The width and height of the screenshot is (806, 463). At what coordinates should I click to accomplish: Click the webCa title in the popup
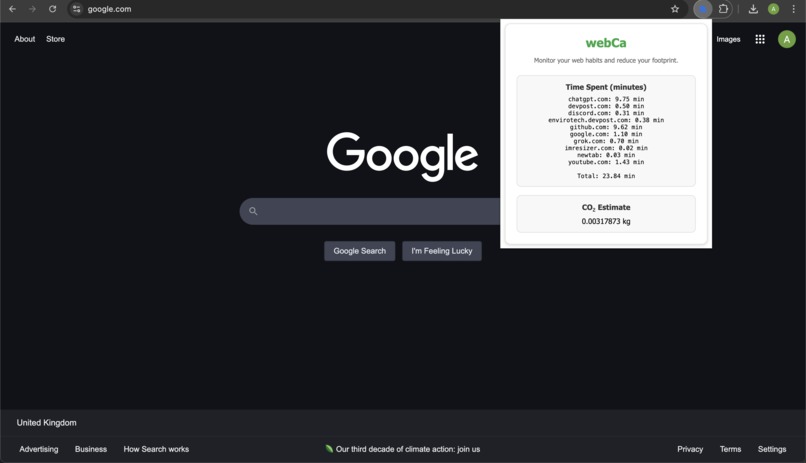[x=606, y=43]
